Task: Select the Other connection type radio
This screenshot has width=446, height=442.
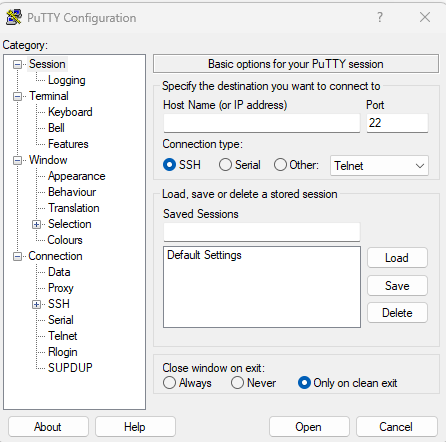Action: [x=280, y=165]
